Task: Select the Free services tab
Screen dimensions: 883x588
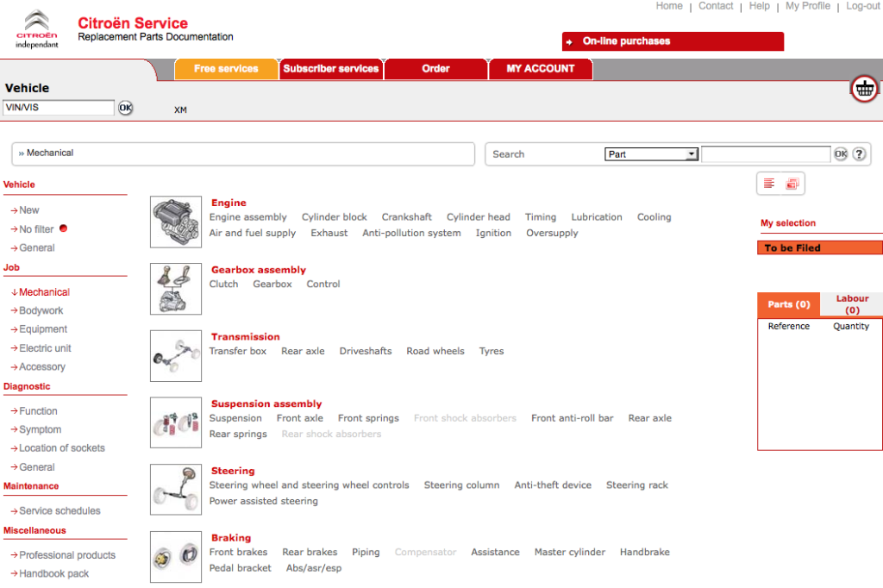Action: tap(227, 69)
